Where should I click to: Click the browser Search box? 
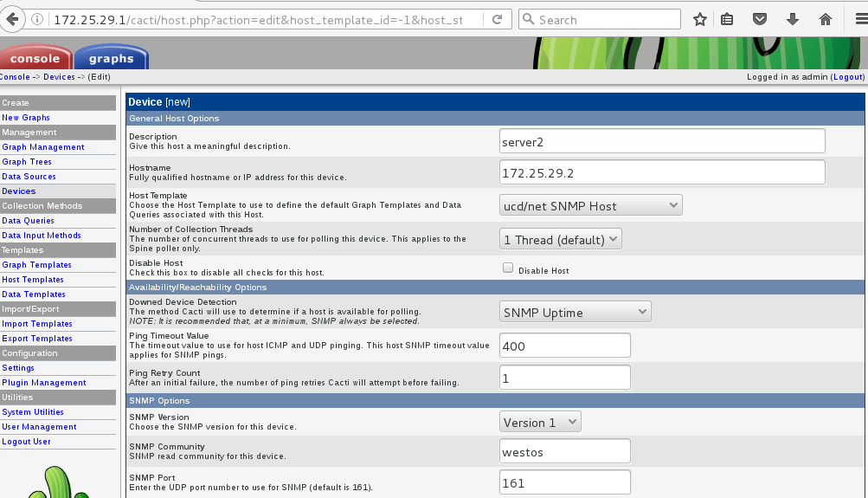(600, 19)
